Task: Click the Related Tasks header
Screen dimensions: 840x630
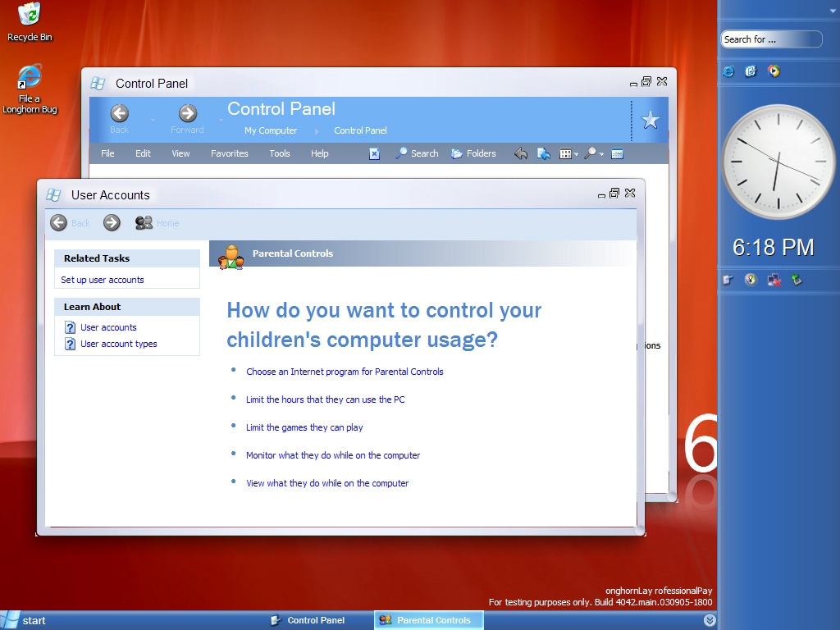Action: coord(127,258)
